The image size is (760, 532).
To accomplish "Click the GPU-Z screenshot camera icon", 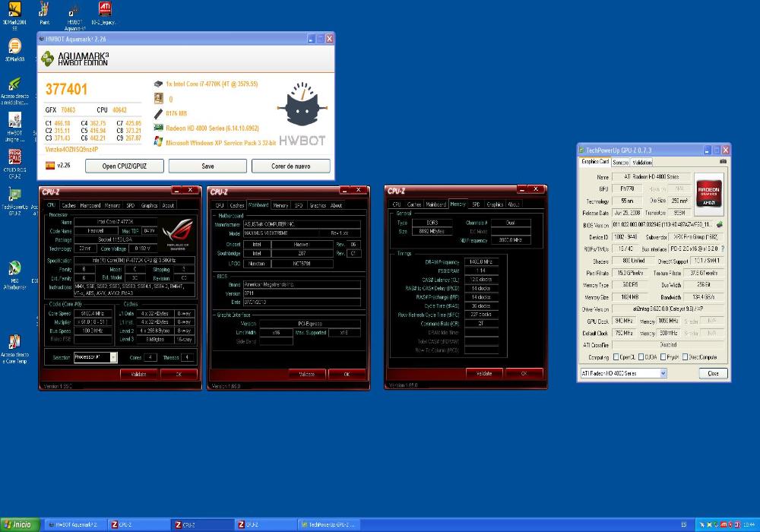I will (x=724, y=161).
